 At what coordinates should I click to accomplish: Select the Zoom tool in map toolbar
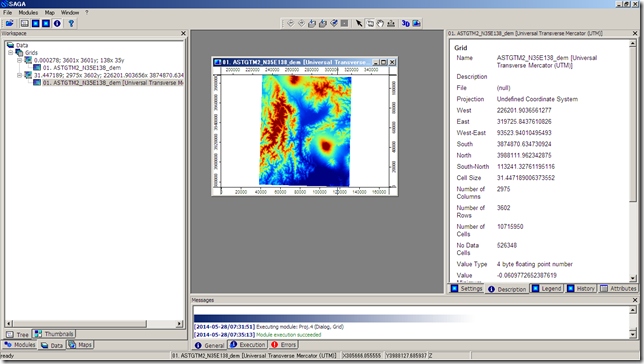click(x=370, y=23)
